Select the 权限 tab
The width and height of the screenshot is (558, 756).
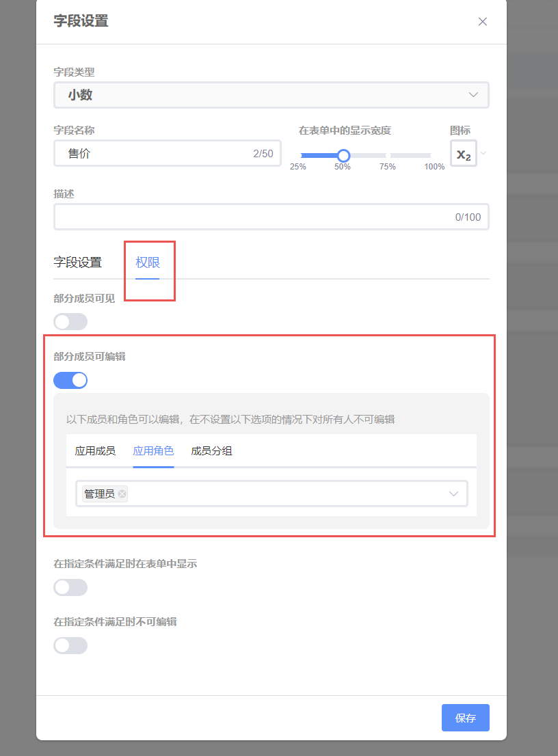pyautogui.click(x=147, y=262)
